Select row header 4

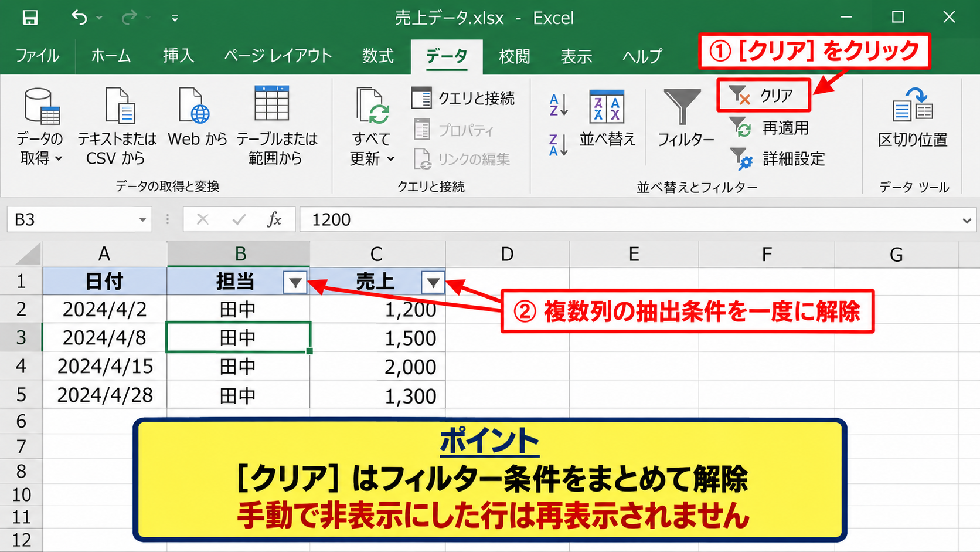click(21, 366)
